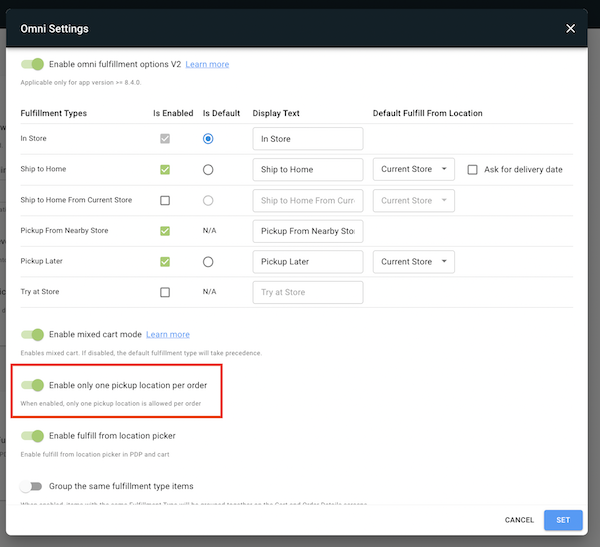600x547 pixels.
Task: Click the Pickup From Nearby Store row label
Action: coord(64,230)
